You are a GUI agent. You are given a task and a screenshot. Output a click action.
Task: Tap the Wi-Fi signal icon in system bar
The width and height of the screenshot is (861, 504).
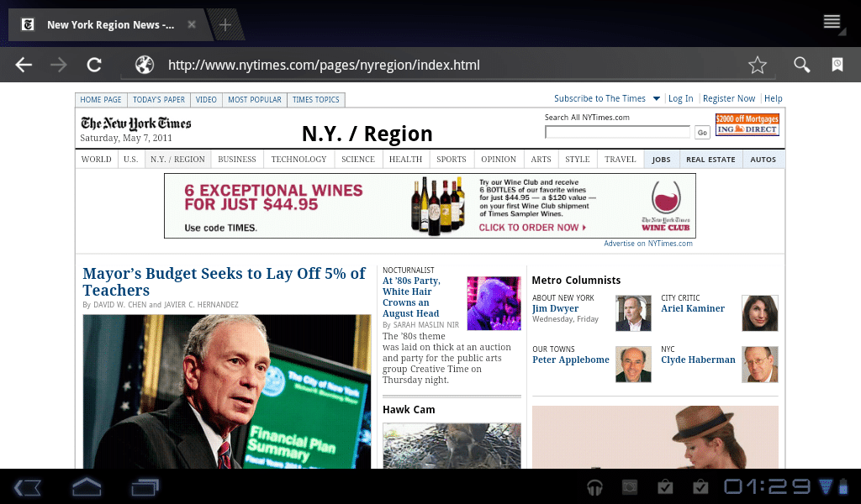[x=826, y=487]
